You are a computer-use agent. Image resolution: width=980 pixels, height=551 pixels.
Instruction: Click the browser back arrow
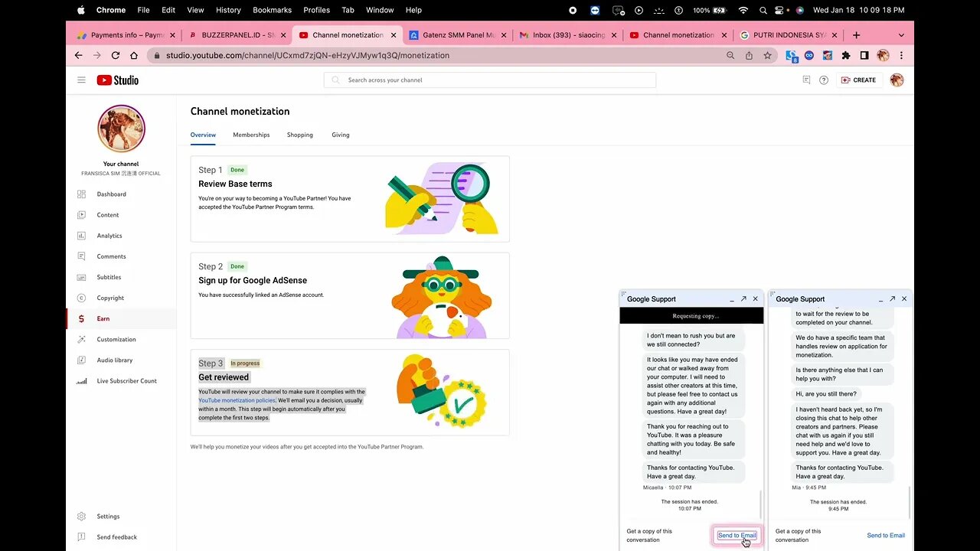pos(78,55)
